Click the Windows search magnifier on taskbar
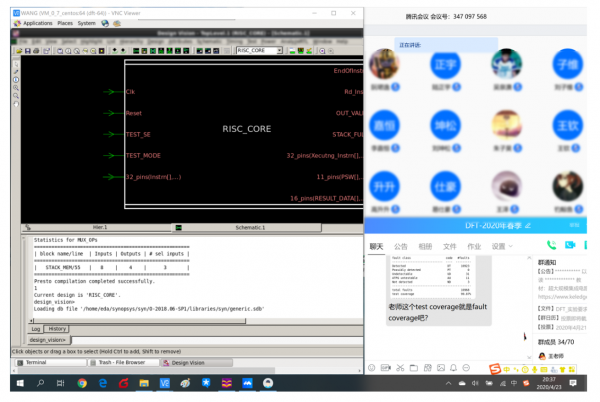 click(40, 383)
